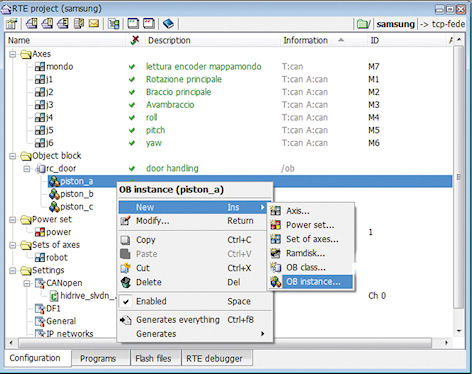Click the piston_b OB instance icon
The width and height of the screenshot is (472, 374).
54,194
